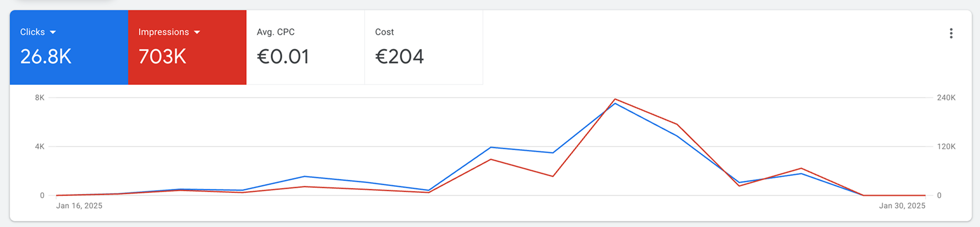
Task: Click the Jan 16, 2025 start date label
Action: click(x=79, y=206)
